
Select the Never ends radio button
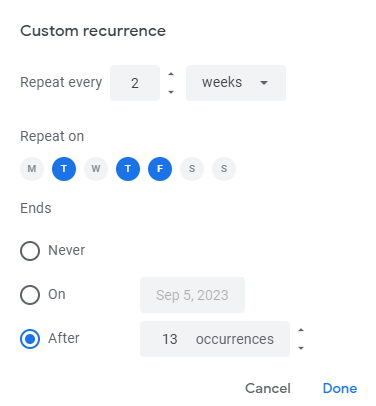[30, 251]
